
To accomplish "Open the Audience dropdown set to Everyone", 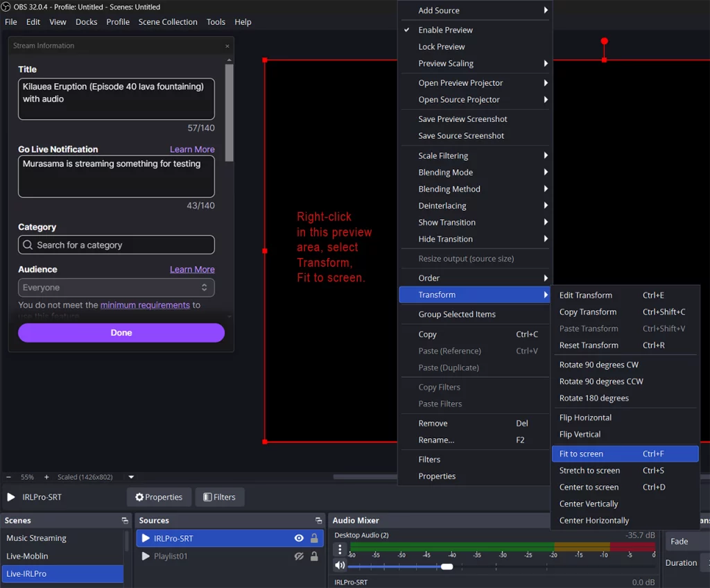I will pyautogui.click(x=116, y=288).
